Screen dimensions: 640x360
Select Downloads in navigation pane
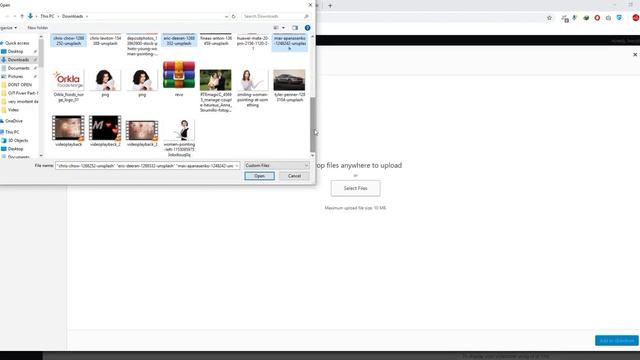[18, 60]
